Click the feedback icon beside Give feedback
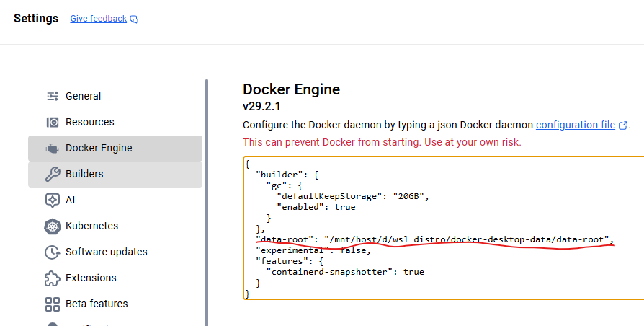The height and width of the screenshot is (326, 644). click(x=134, y=19)
